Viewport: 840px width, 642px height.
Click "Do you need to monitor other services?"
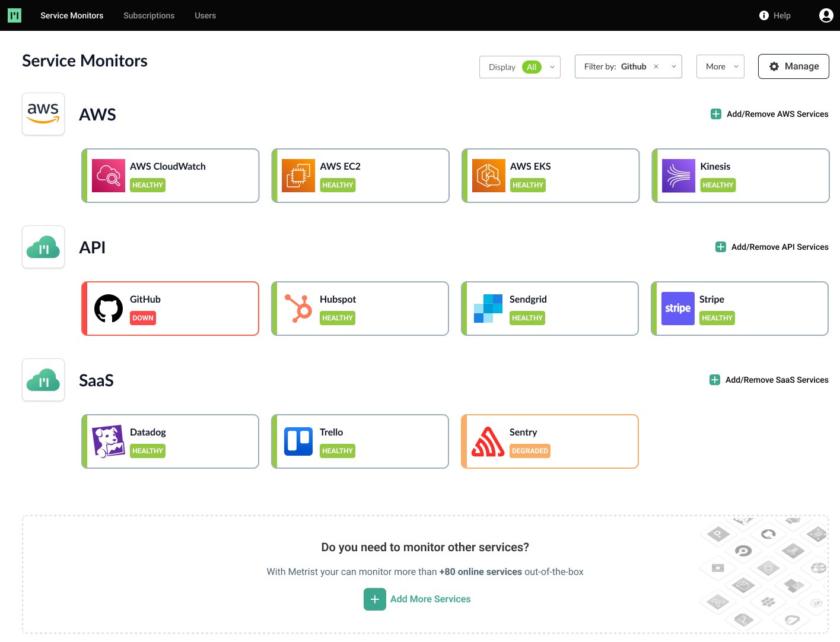425,547
